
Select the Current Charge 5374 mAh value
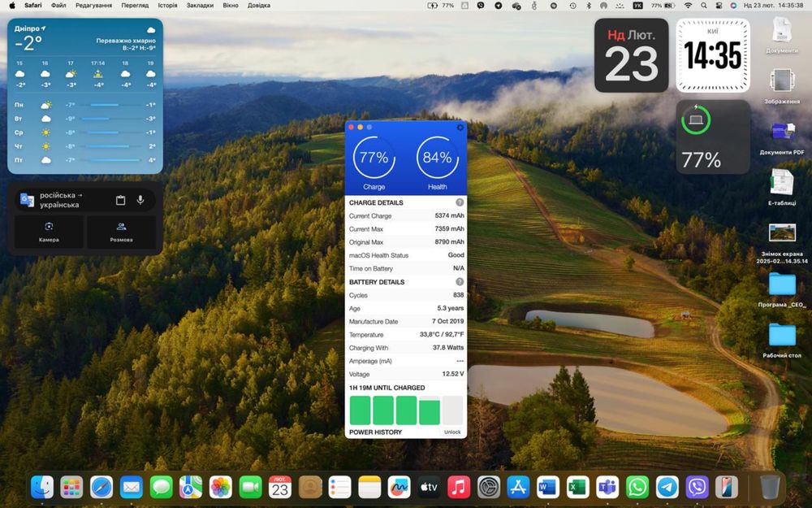coord(450,215)
